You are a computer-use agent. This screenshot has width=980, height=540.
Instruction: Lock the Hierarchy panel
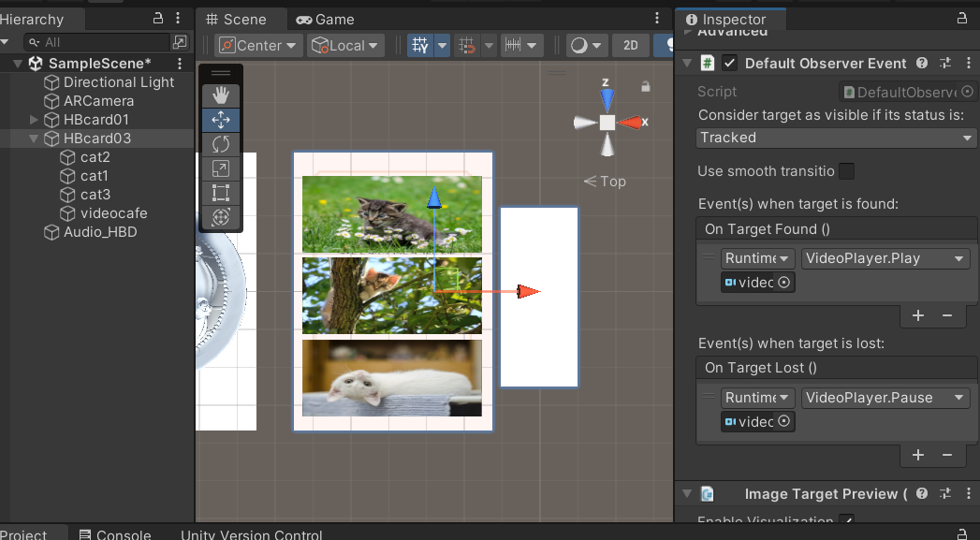pos(158,18)
